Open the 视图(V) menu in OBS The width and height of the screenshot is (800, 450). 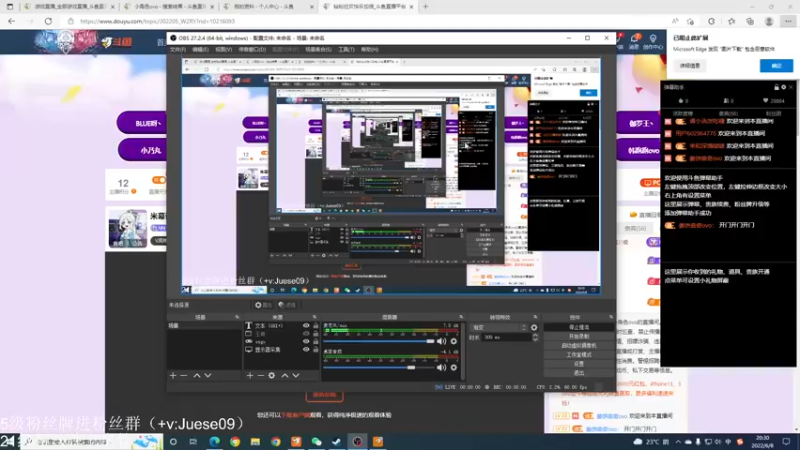tap(223, 49)
